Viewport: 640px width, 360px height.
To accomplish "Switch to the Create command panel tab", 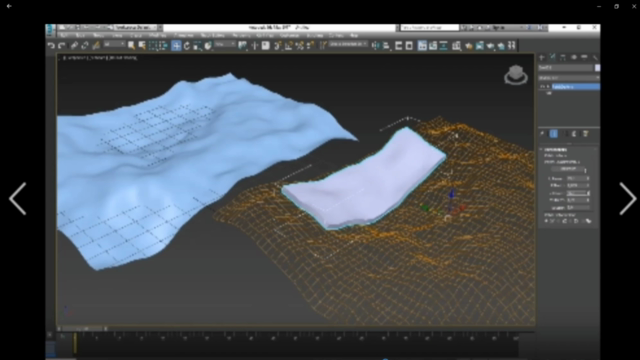I will pos(542,57).
